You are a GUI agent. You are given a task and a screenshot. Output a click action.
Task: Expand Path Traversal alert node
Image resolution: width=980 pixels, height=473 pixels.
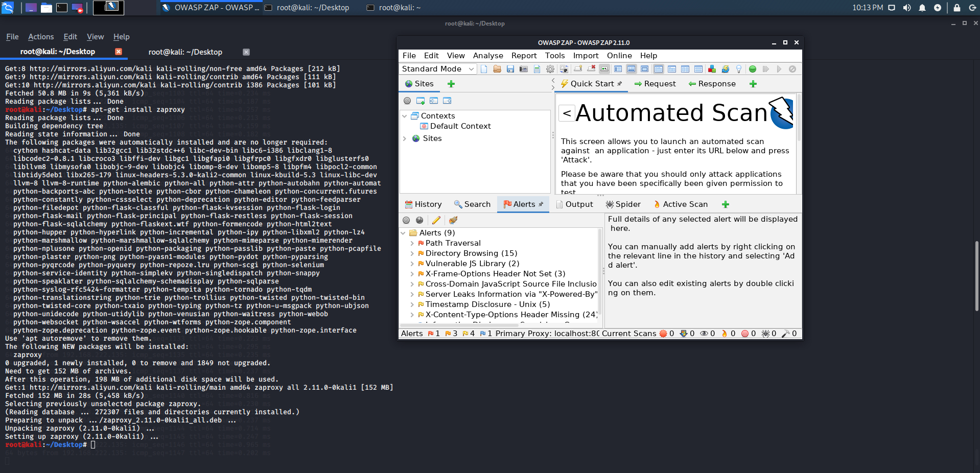click(412, 243)
